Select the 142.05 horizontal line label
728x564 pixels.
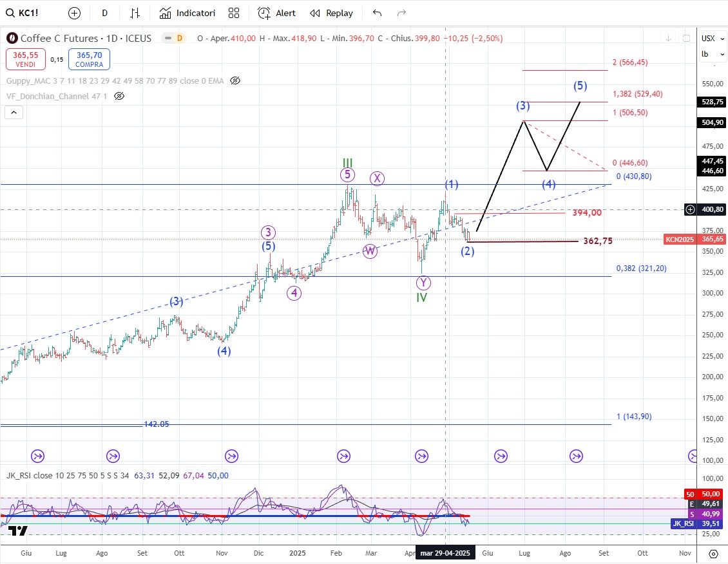[157, 424]
